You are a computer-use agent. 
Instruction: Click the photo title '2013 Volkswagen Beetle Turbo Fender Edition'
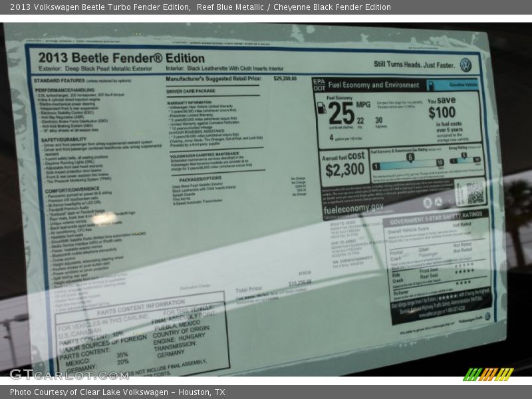click(x=100, y=7)
